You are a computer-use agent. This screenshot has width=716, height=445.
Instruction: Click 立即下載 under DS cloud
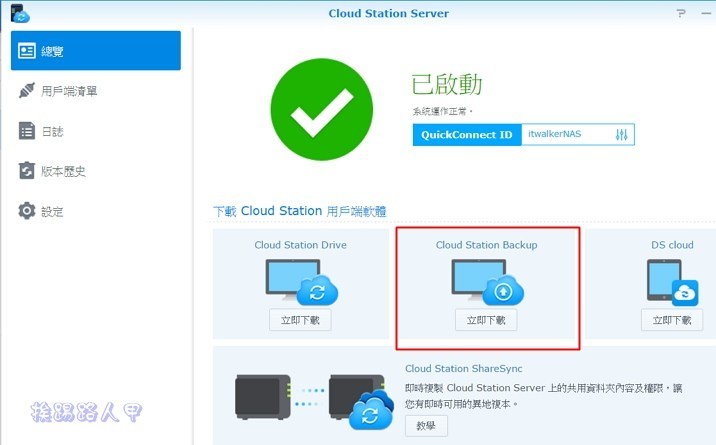click(x=671, y=320)
